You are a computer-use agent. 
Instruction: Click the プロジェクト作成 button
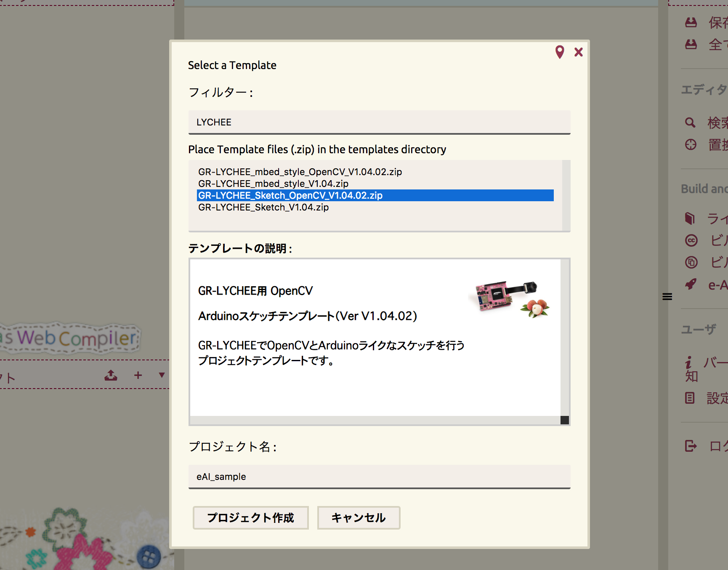tap(250, 518)
